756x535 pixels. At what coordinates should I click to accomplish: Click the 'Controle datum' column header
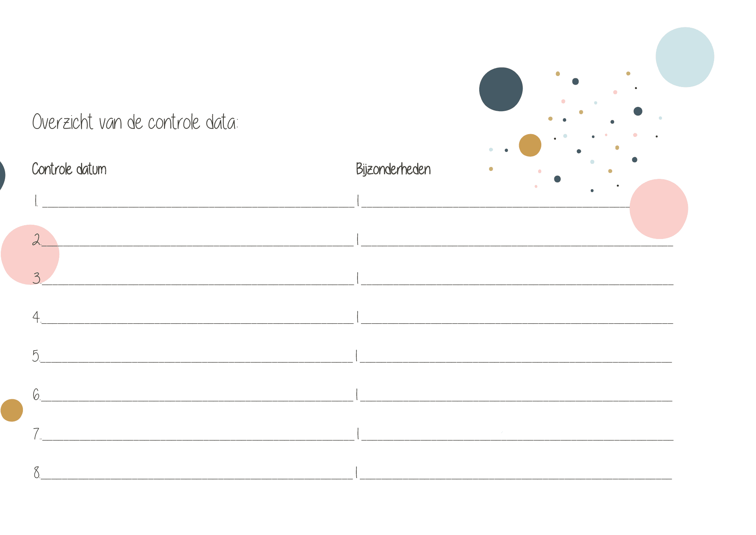[69, 169]
